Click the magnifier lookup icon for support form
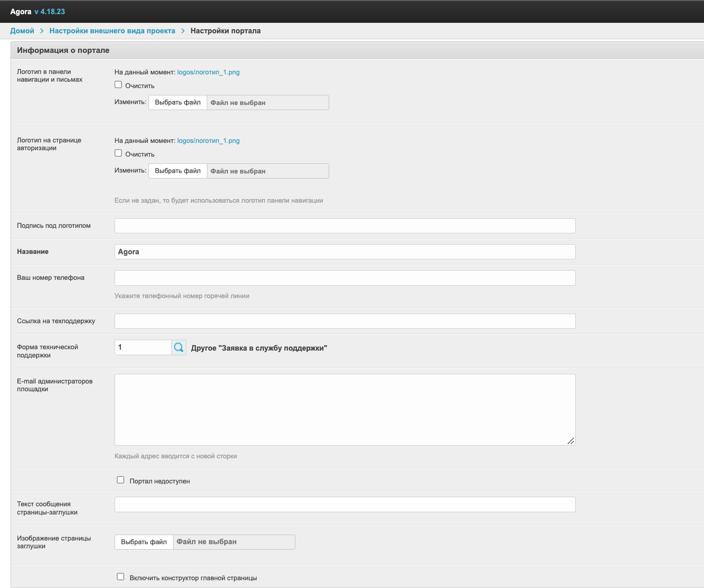Viewport: 704px width, 588px height. [x=179, y=347]
